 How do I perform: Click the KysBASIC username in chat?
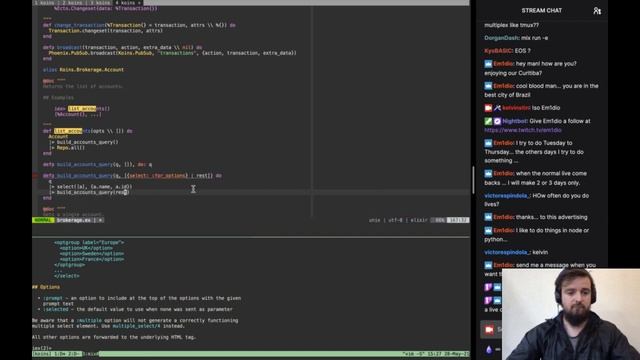pyautogui.click(x=498, y=51)
